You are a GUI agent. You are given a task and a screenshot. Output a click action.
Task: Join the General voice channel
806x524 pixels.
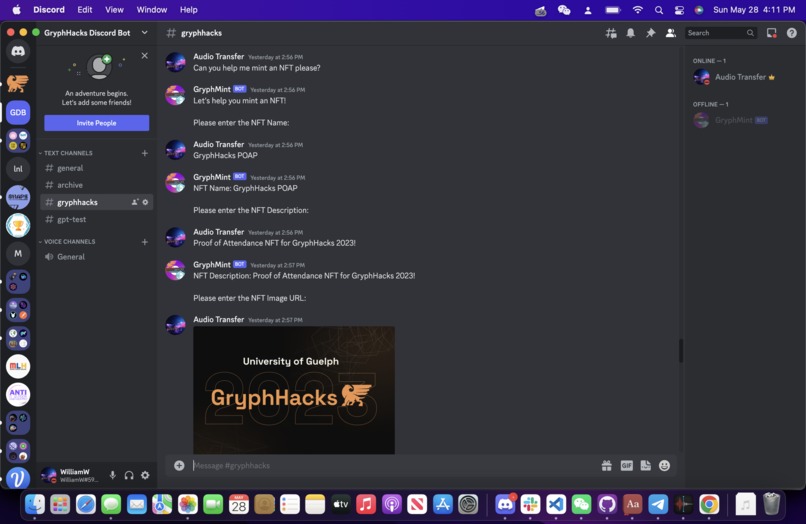click(97, 257)
